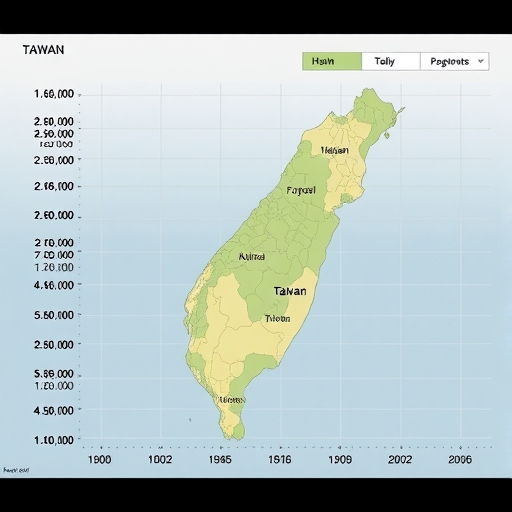The image size is (512, 512).
Task: Click the 2,90,000 y-axis value
Action: (54, 134)
